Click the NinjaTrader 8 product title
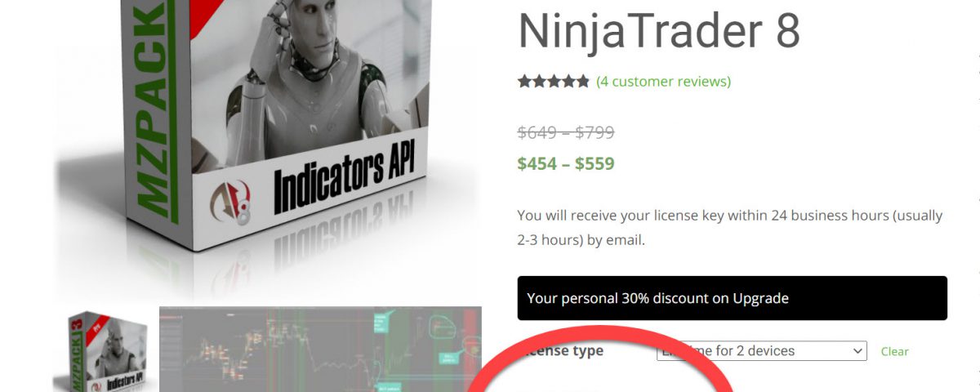 [659, 29]
